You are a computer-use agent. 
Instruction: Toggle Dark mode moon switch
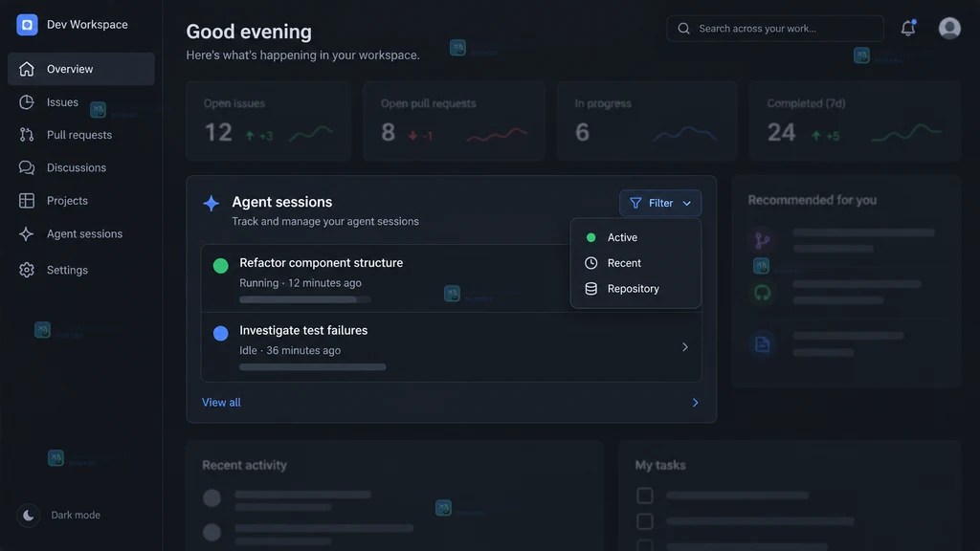28,516
